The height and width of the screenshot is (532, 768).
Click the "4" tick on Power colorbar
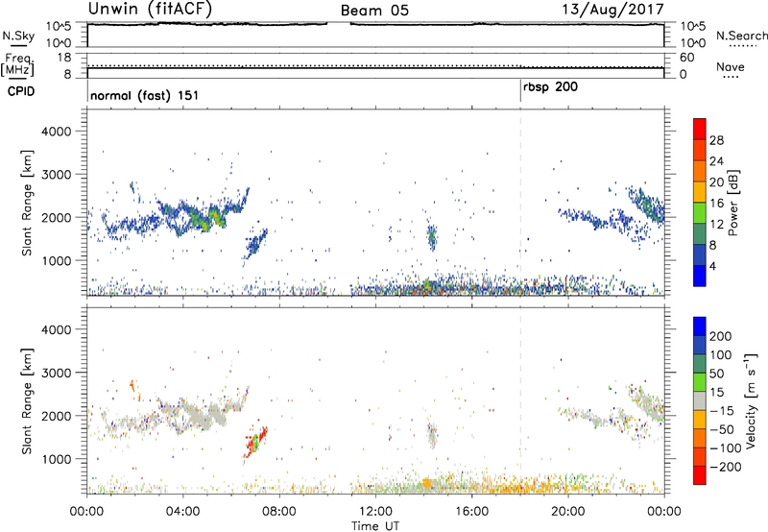click(713, 266)
